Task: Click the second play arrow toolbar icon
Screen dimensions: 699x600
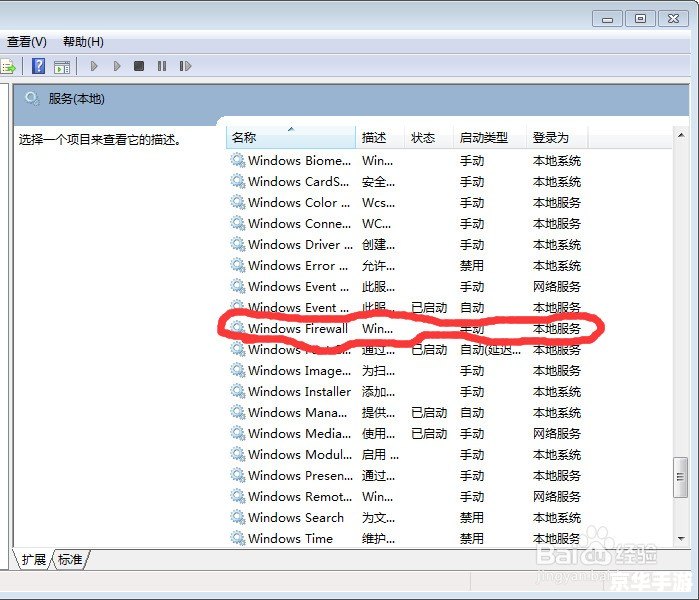Action: pos(117,66)
